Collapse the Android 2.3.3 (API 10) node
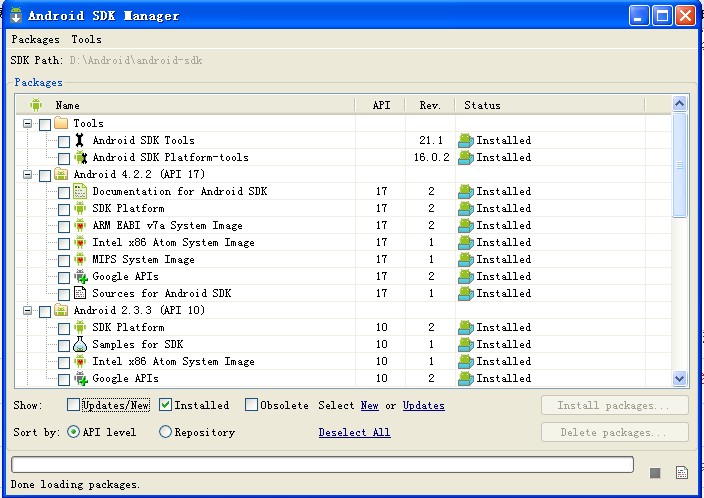 (x=28, y=310)
